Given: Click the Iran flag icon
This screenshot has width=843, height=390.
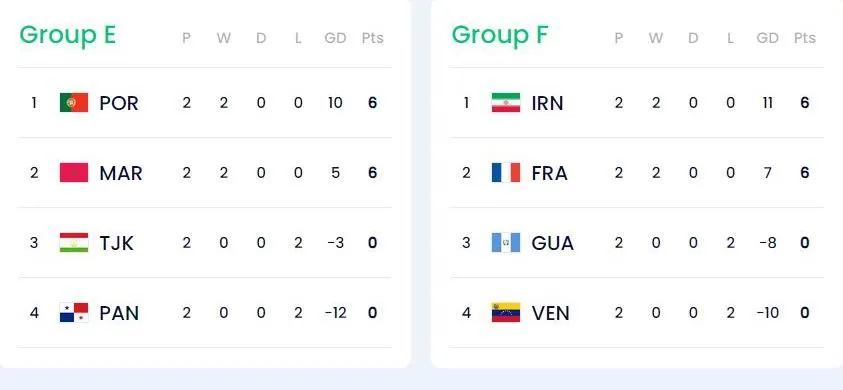Looking at the screenshot, I should click(506, 102).
